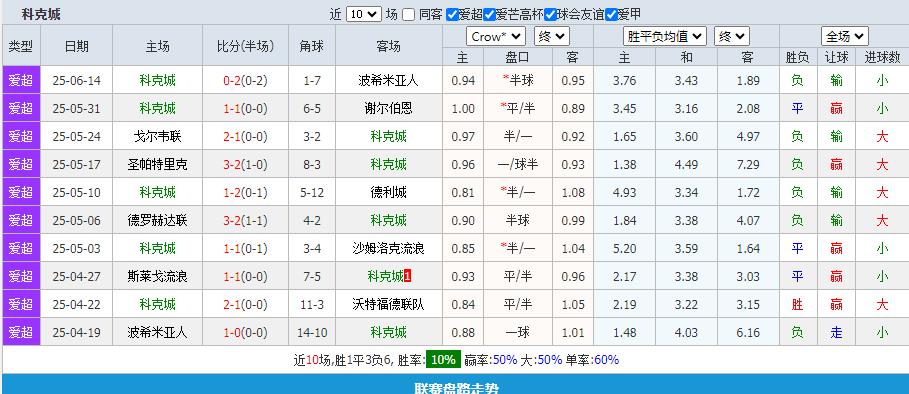
Task: Open the 终 dropdown next to Crow*
Action: pyautogui.click(x=552, y=37)
